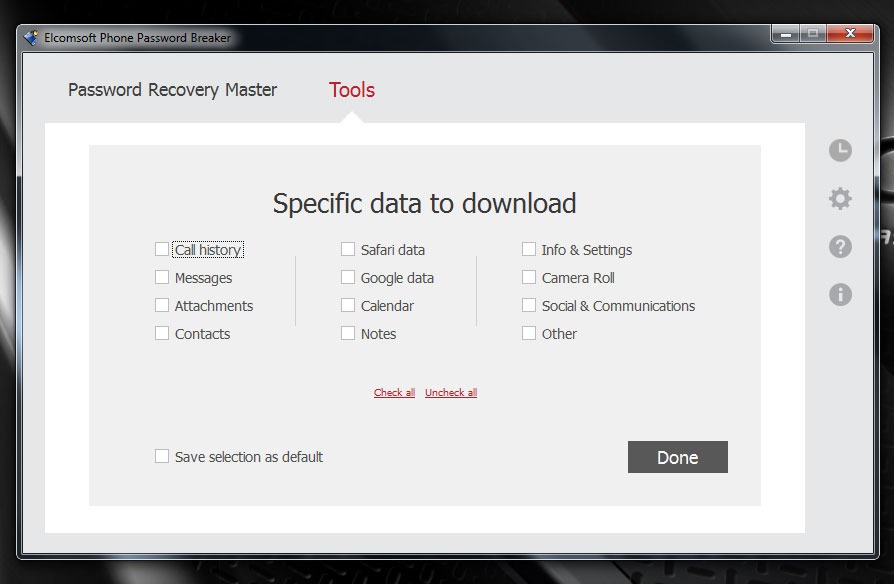This screenshot has height=584, width=894.
Task: Check the Attachments option
Action: coord(162,305)
